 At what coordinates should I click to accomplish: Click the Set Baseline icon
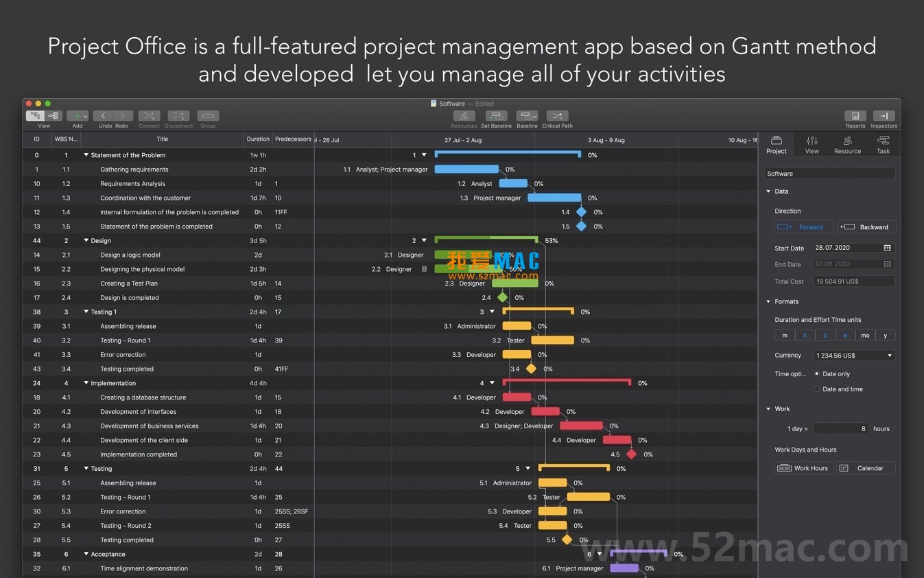coord(496,117)
